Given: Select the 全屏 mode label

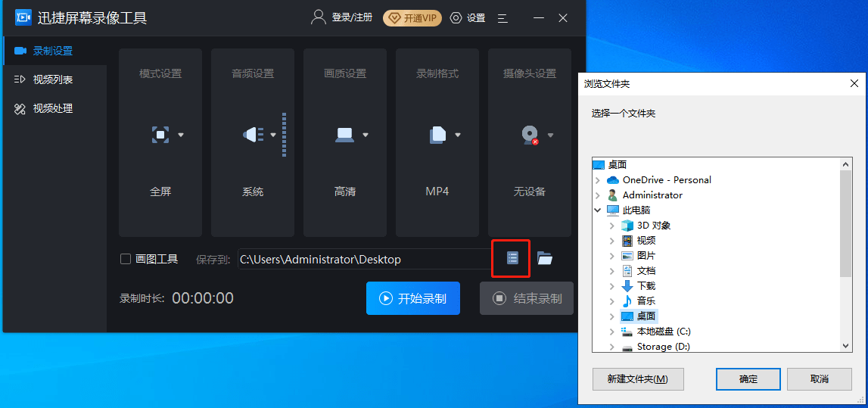Looking at the screenshot, I should click(160, 192).
